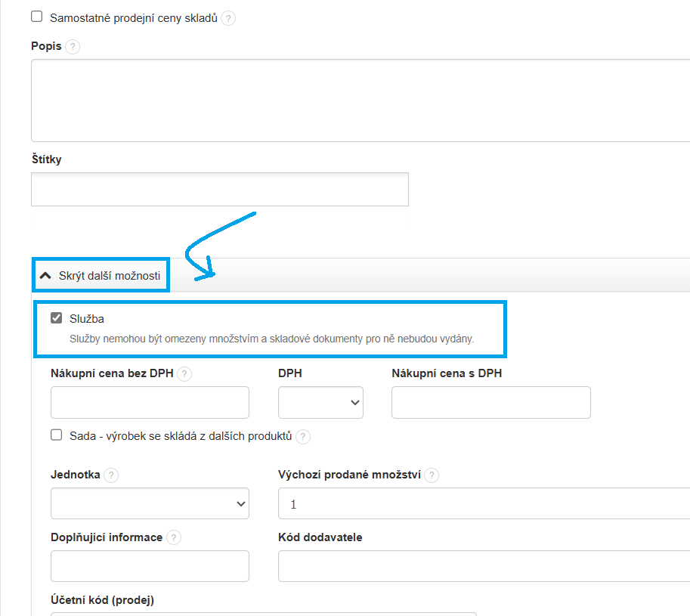Click the help icon next to Jednotka
Viewport: 690px width, 616px height.
[111, 475]
